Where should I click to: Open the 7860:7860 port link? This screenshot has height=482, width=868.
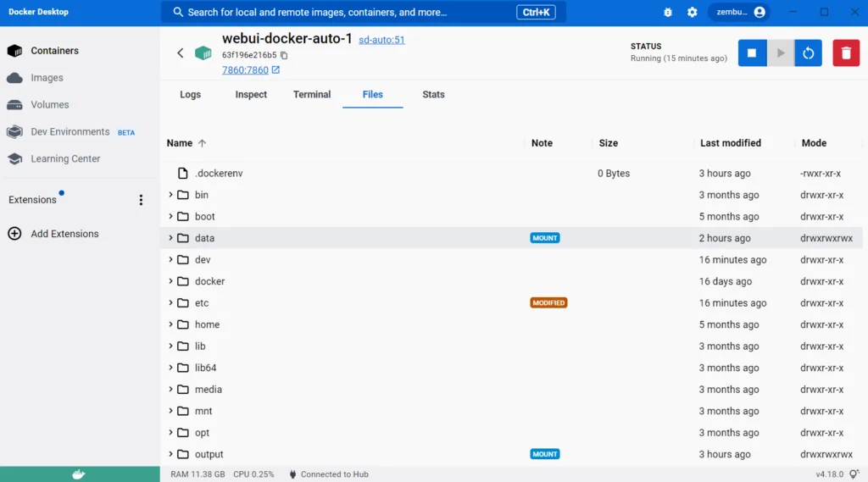245,70
